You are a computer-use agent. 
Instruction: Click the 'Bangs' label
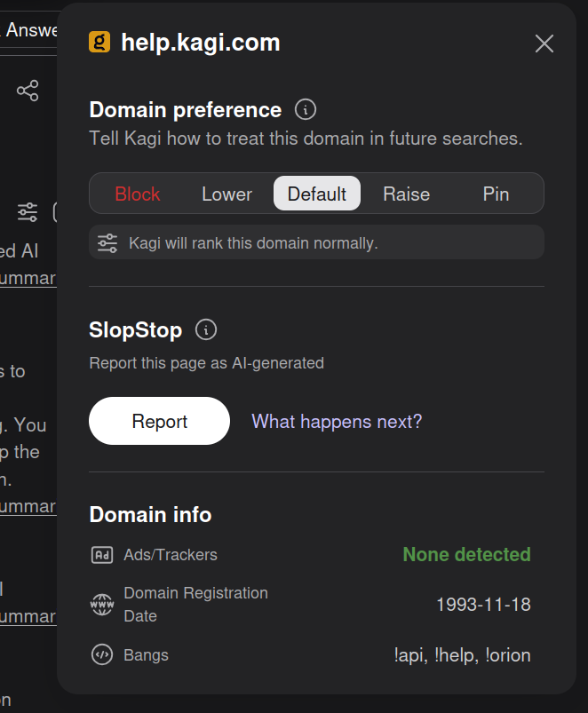(146, 655)
